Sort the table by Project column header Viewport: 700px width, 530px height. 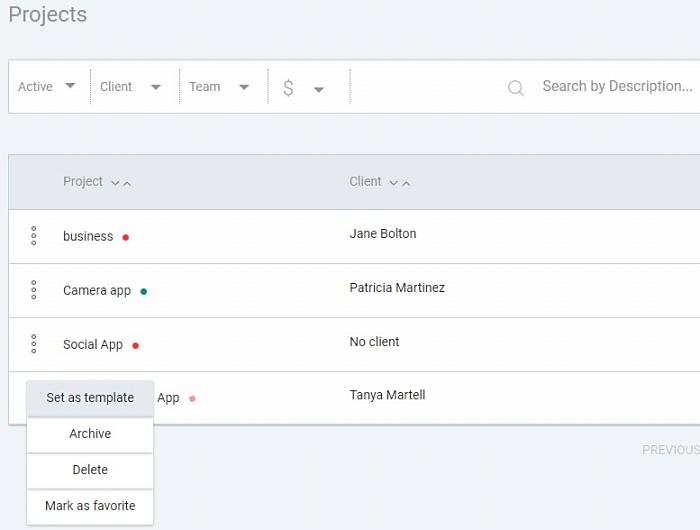point(97,182)
